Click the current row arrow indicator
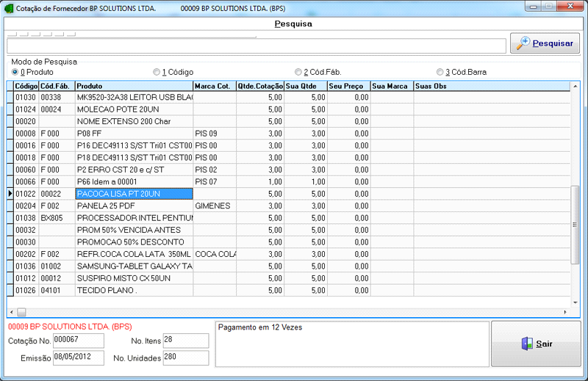Viewport: 588px width, 381px height. click(10, 194)
